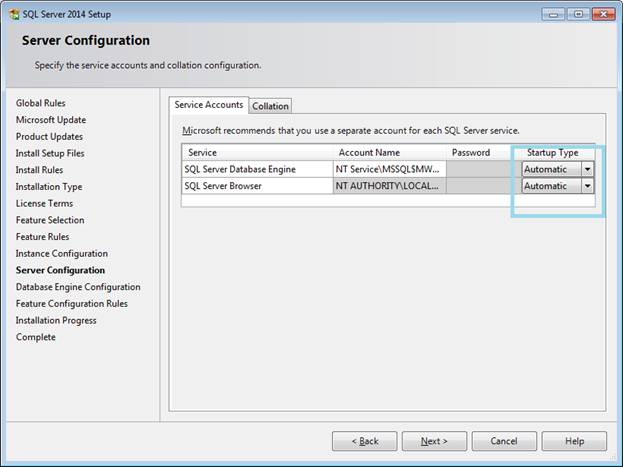Maximize the SQL Server 2014 Setup window
This screenshot has width=623, height=467.
pyautogui.click(x=578, y=14)
